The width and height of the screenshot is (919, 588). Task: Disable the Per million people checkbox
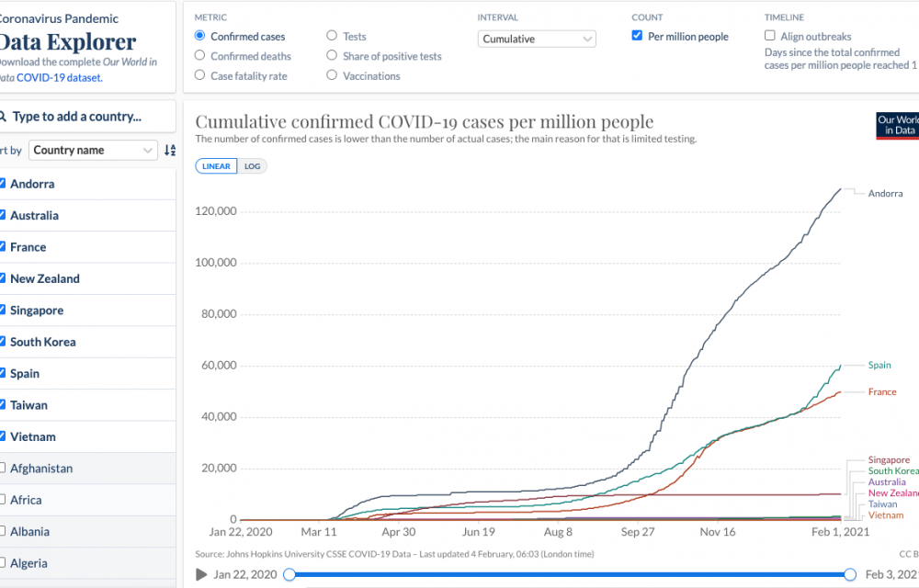pyautogui.click(x=638, y=37)
